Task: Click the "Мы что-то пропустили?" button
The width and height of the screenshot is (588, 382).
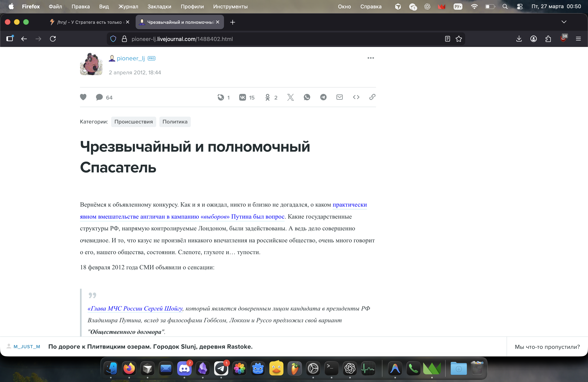Action: point(547,347)
